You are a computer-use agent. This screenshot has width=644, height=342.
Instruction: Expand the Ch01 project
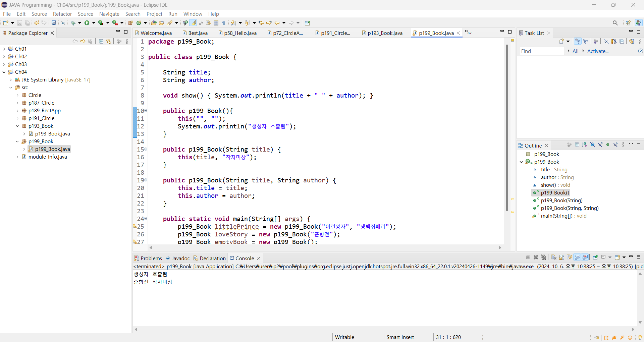coord(4,49)
